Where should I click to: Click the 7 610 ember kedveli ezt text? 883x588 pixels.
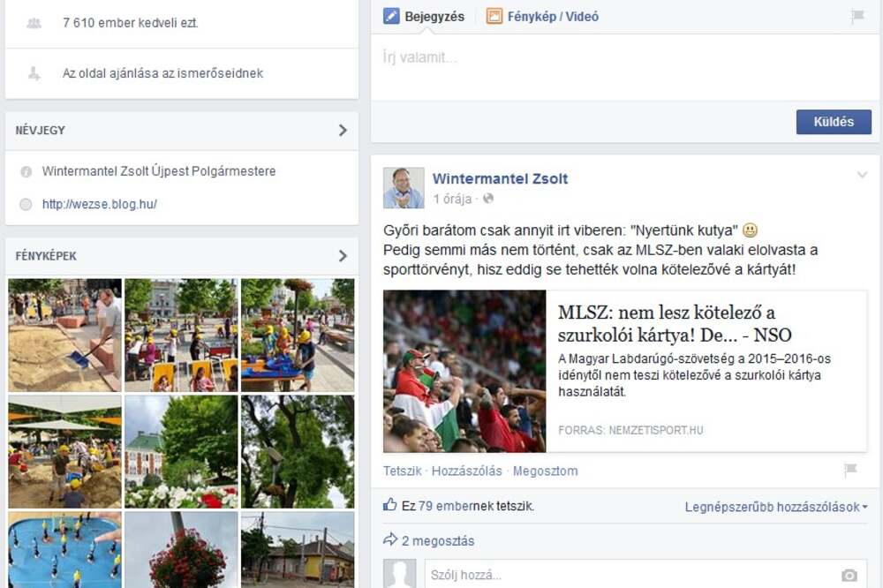click(131, 23)
